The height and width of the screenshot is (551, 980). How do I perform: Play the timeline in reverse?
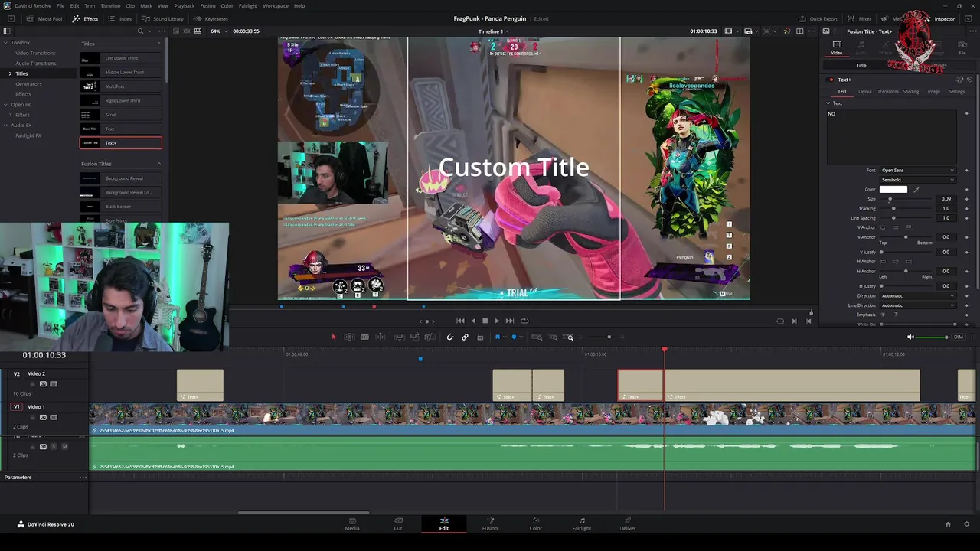pyautogui.click(x=473, y=321)
